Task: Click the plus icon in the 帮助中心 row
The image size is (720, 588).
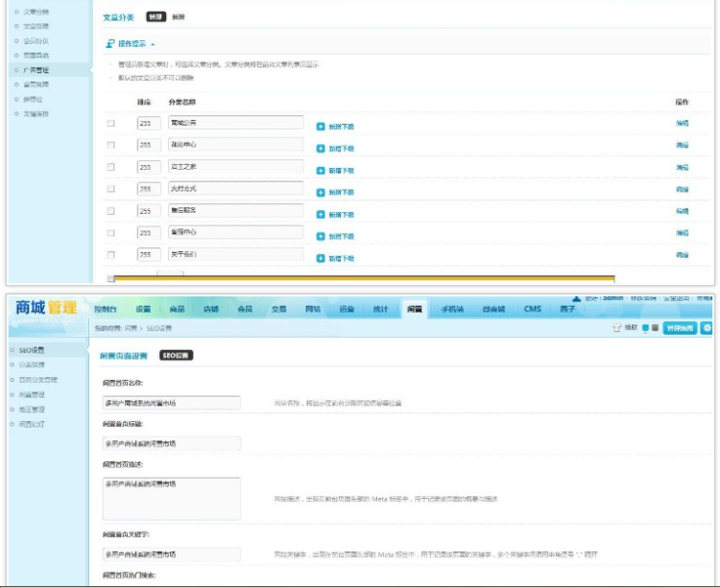Action: pyautogui.click(x=321, y=149)
